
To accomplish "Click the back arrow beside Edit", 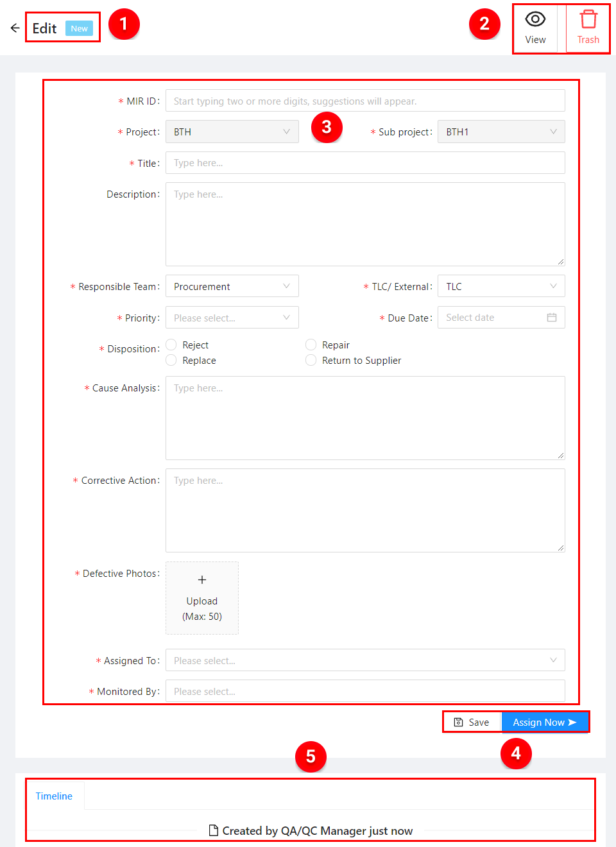I will (x=15, y=28).
